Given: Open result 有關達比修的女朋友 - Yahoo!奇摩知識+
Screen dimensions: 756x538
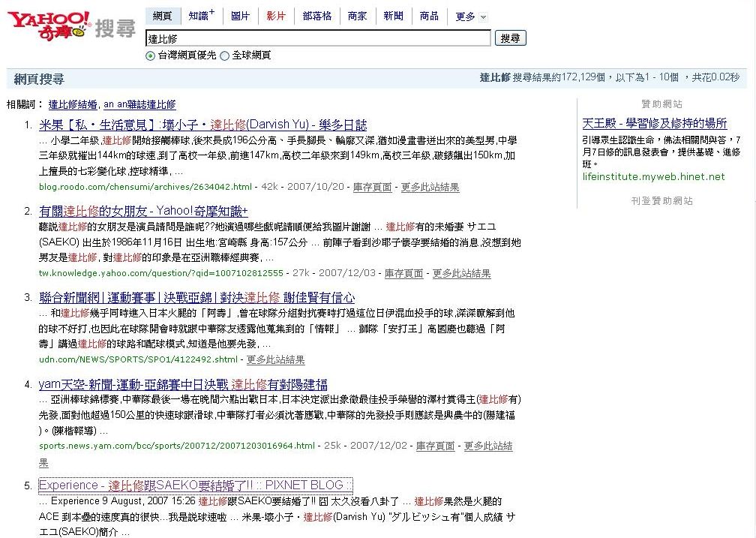Looking at the screenshot, I should pyautogui.click(x=144, y=211).
